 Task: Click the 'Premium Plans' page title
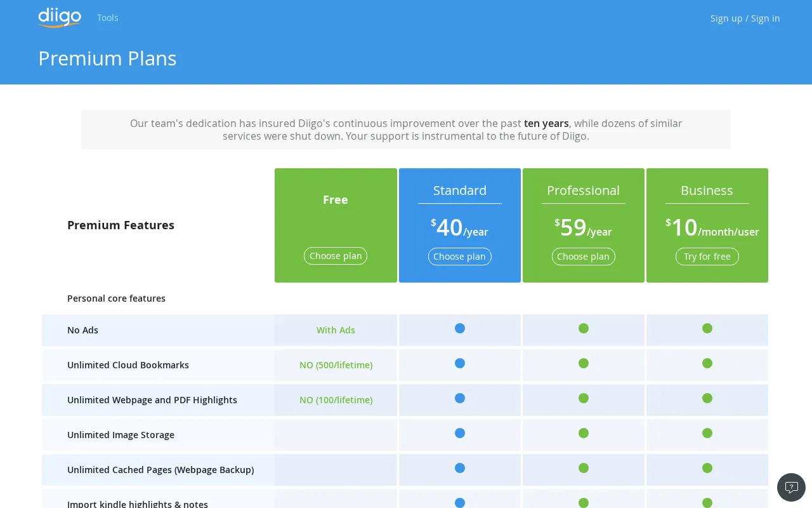click(x=107, y=58)
